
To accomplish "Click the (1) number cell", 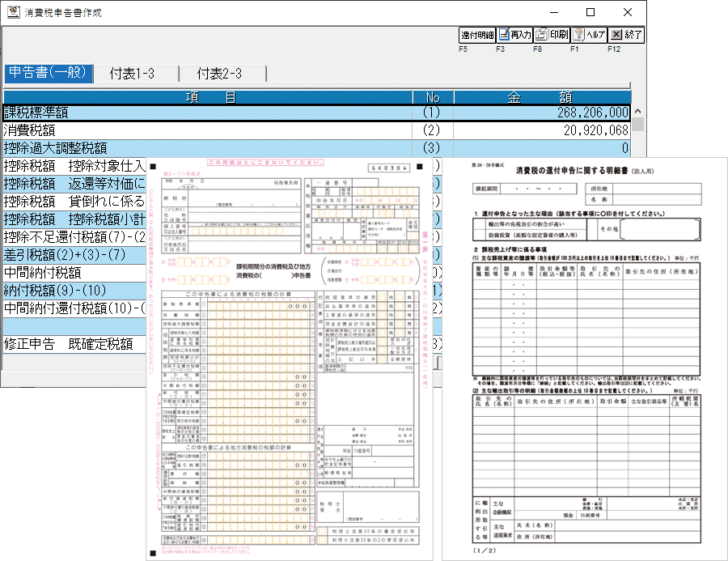I will (x=433, y=113).
